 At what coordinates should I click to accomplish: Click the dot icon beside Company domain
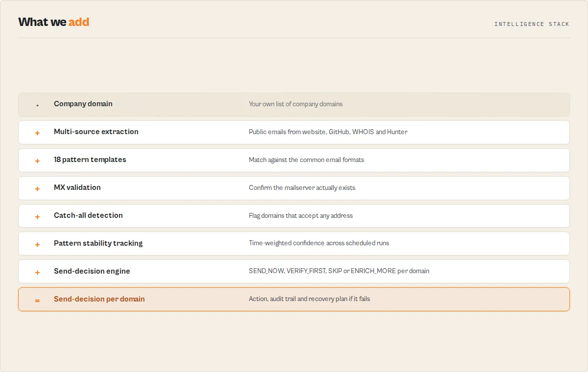pyautogui.click(x=37, y=105)
